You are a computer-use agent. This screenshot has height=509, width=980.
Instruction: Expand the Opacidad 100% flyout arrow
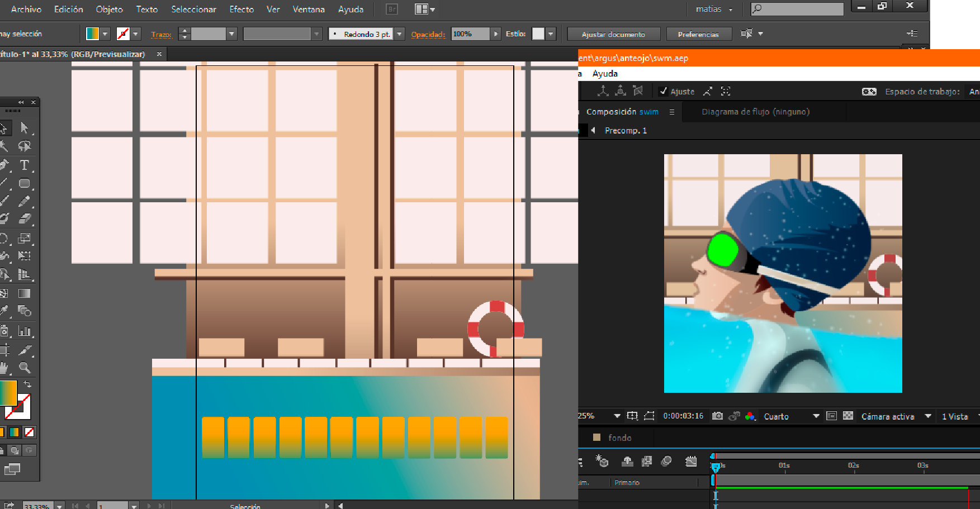coord(495,34)
